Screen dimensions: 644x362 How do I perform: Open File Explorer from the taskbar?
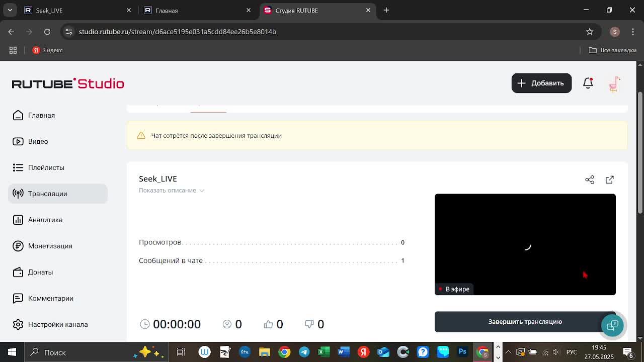click(x=264, y=352)
